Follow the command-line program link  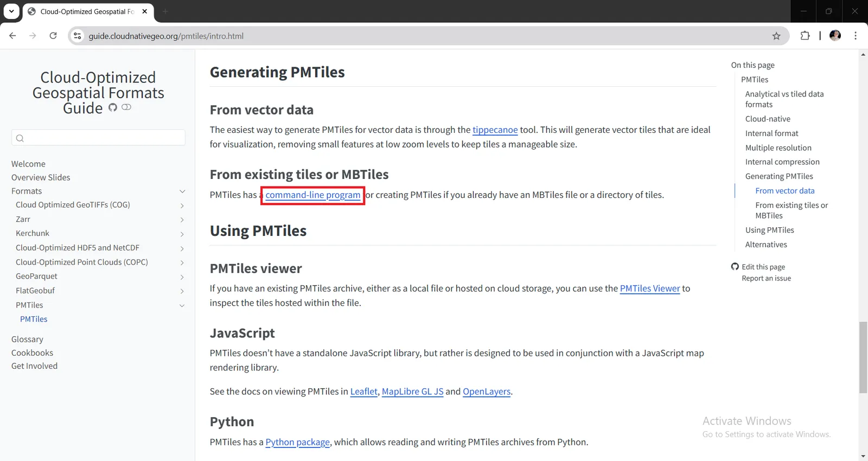point(313,195)
